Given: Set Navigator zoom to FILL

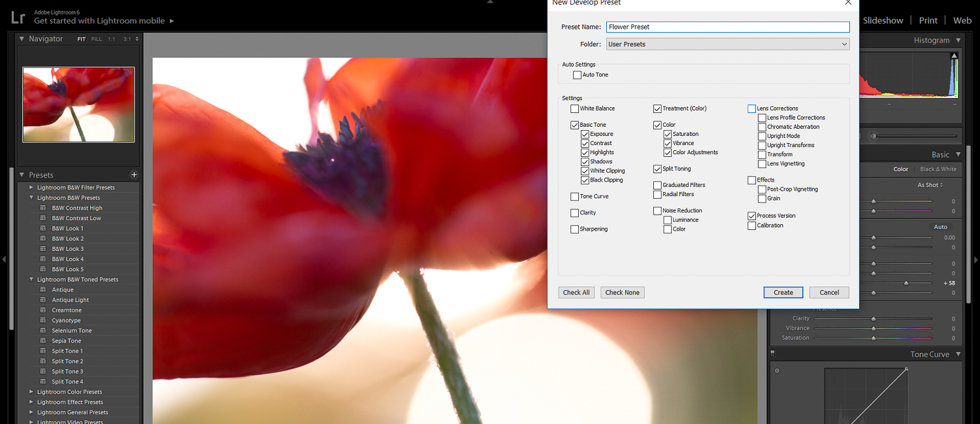Looking at the screenshot, I should point(97,39).
